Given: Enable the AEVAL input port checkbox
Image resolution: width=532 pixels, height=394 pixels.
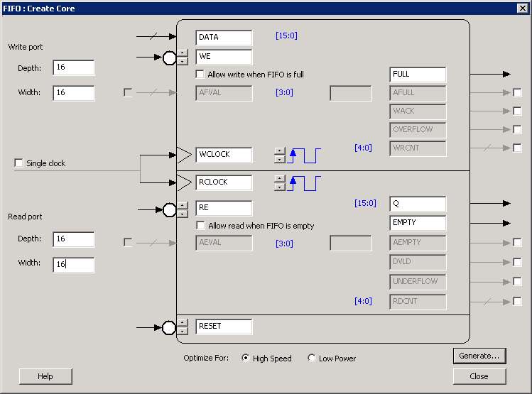Looking at the screenshot, I should coord(128,242).
